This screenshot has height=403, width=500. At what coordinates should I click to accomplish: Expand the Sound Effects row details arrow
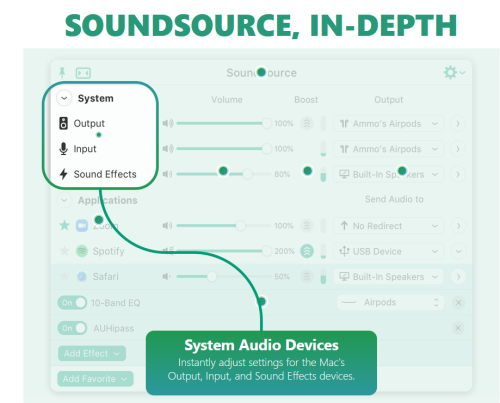coord(458,174)
